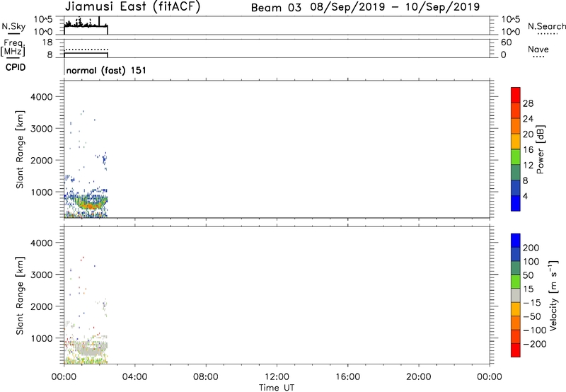Image resolution: width=566 pixels, height=392 pixels.
Task: Click the date range '08/Sep/2019 – 10/Sep/2019'
Action: (395, 7)
